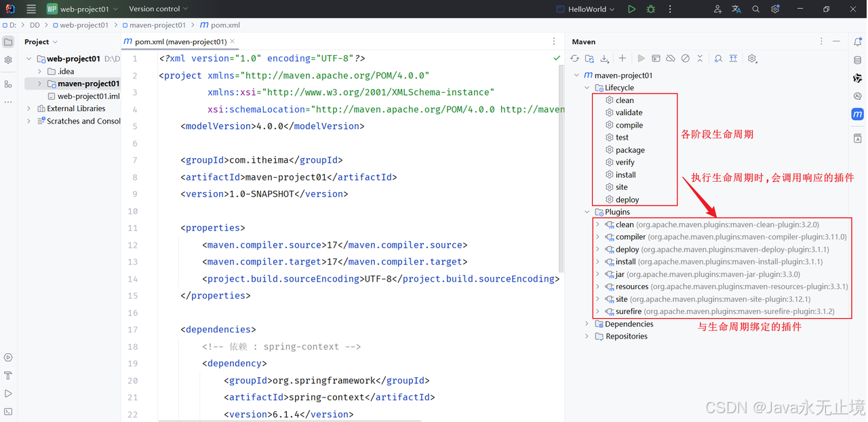
Task: Add a Maven project with plus icon
Action: (x=623, y=59)
